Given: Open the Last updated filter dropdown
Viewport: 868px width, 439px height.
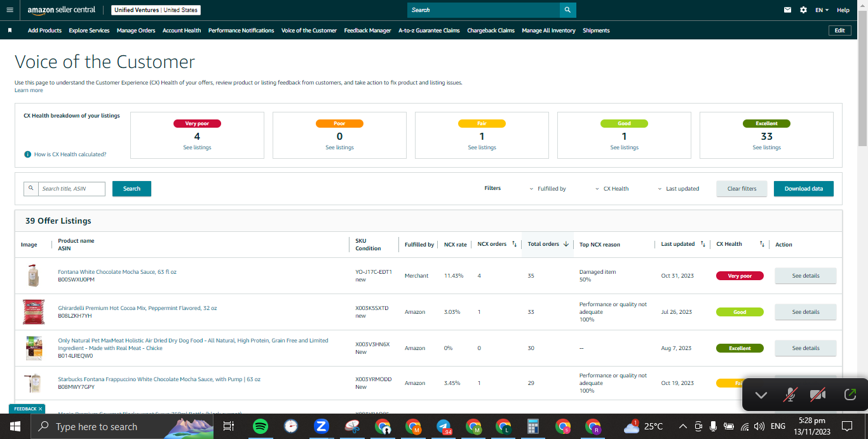Looking at the screenshot, I should tap(678, 189).
